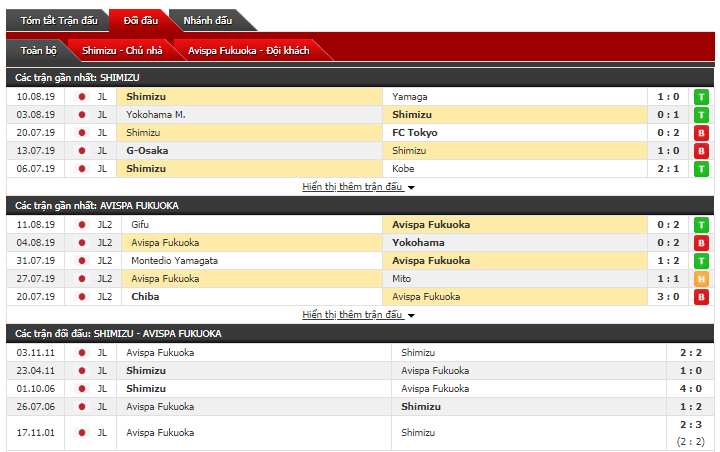Click the 1 : 1 score against Mito

(x=668, y=278)
